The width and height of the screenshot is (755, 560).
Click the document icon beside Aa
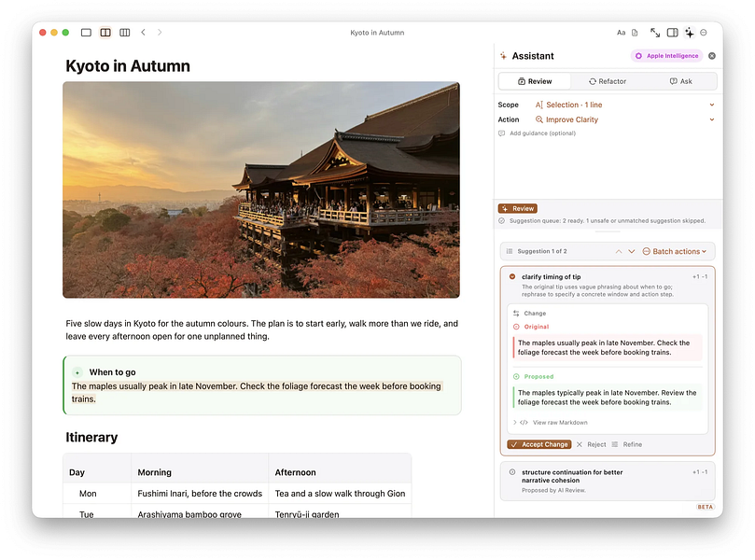point(635,33)
